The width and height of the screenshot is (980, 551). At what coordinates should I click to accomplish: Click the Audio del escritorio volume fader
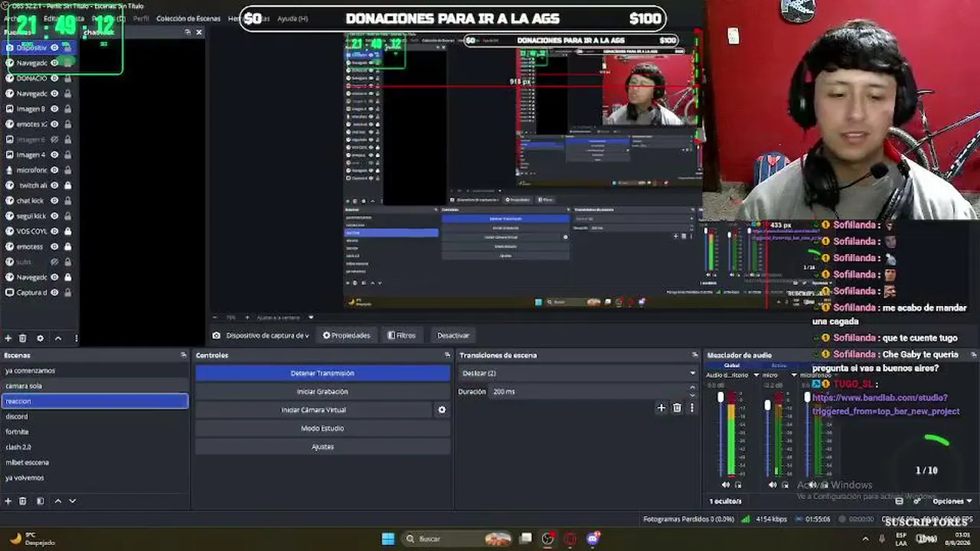(720, 397)
